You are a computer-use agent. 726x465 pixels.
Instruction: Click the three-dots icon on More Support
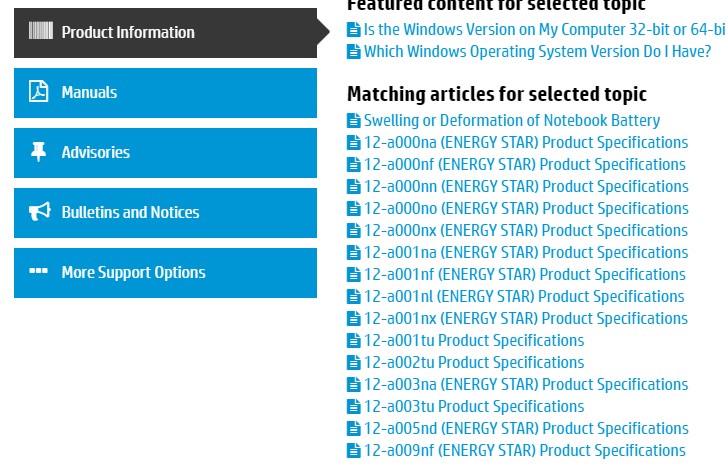(38, 270)
